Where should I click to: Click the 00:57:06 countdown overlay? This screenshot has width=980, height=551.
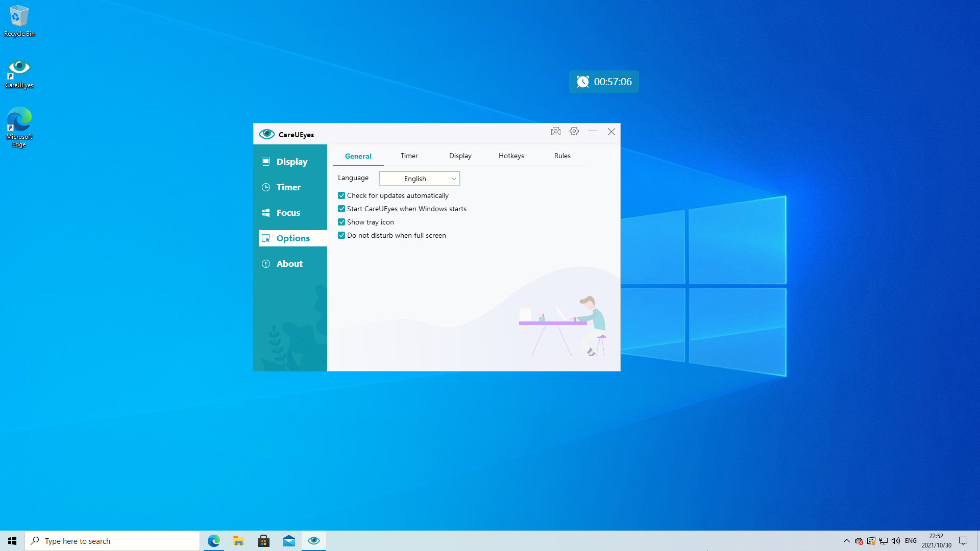(x=604, y=82)
